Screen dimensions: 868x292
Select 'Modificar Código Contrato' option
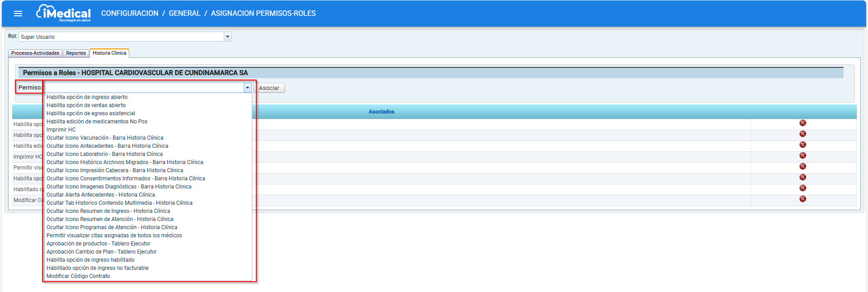click(78, 276)
